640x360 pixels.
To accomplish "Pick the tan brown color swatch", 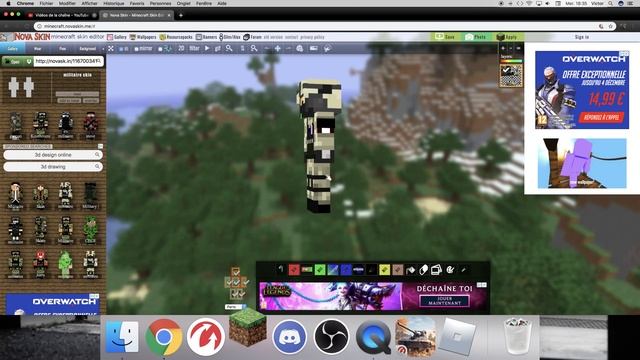I will (x=398, y=269).
